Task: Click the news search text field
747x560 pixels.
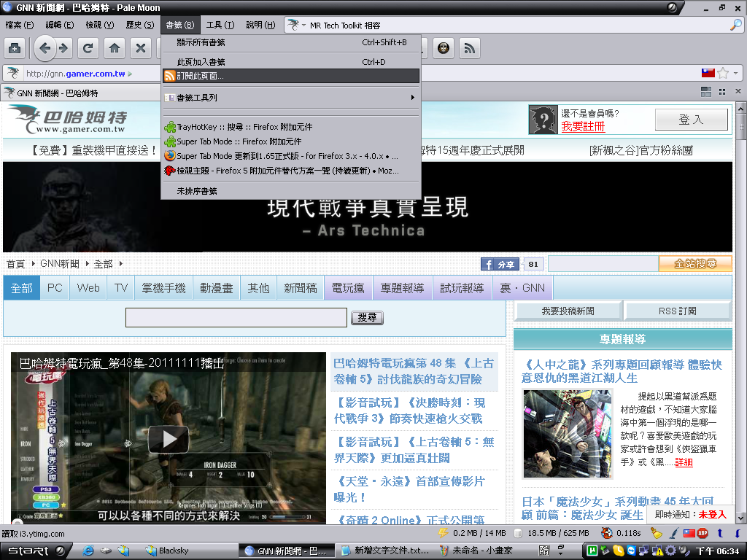Action: 236,318
